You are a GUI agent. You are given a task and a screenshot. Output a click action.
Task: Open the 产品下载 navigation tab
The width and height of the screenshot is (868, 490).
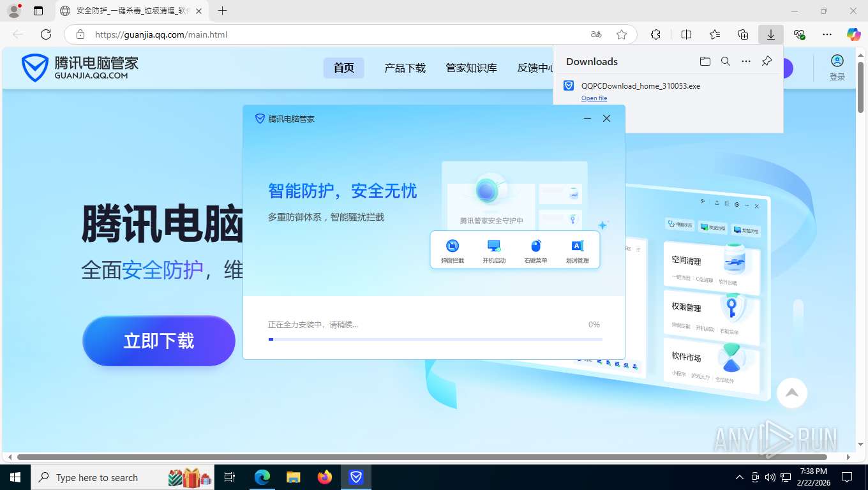click(405, 68)
